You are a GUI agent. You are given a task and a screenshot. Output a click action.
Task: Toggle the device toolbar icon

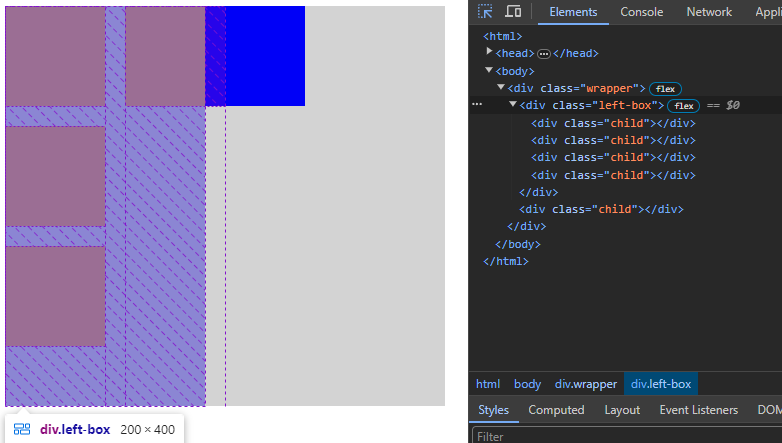pyautogui.click(x=513, y=11)
